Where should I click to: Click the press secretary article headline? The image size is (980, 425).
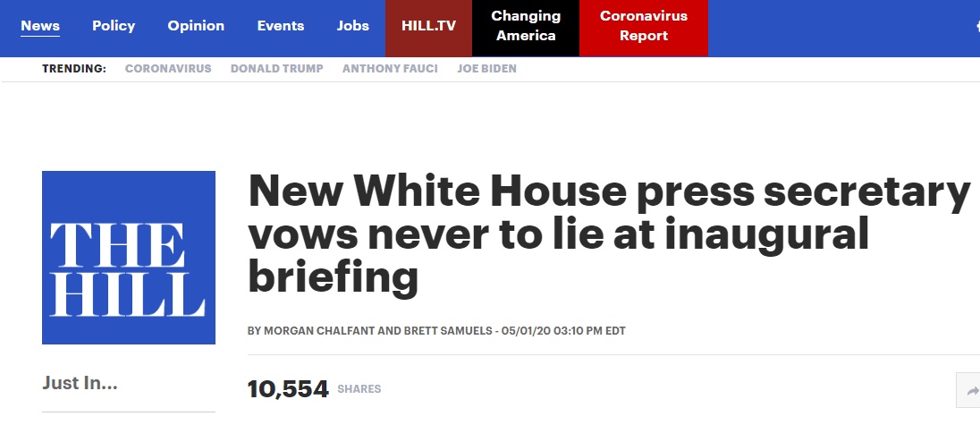(x=608, y=234)
